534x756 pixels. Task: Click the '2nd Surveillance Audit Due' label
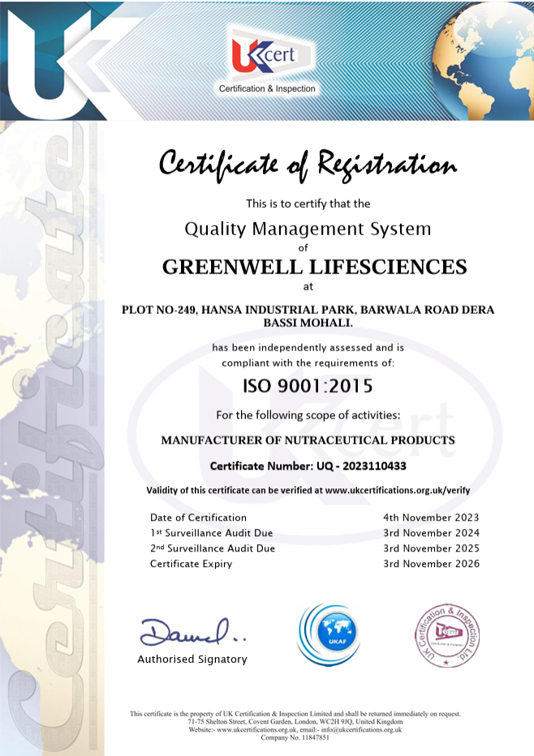coord(213,548)
